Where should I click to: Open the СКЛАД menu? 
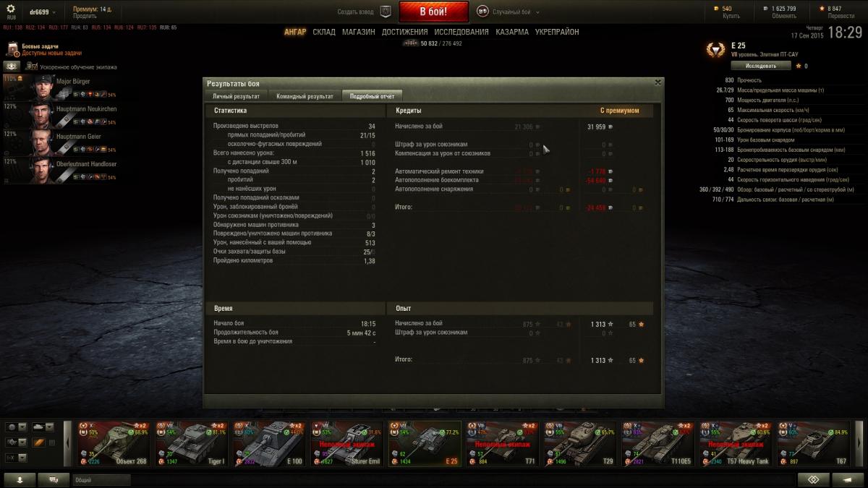pos(324,32)
